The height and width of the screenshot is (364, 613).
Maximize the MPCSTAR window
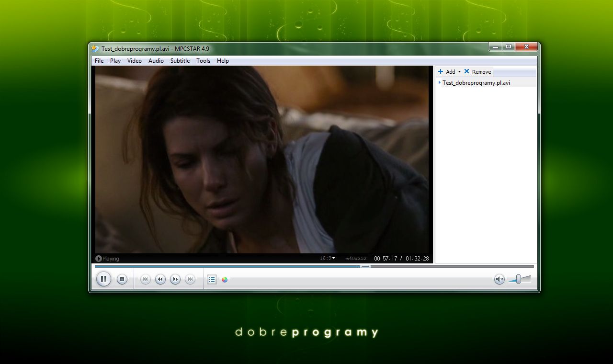[509, 47]
